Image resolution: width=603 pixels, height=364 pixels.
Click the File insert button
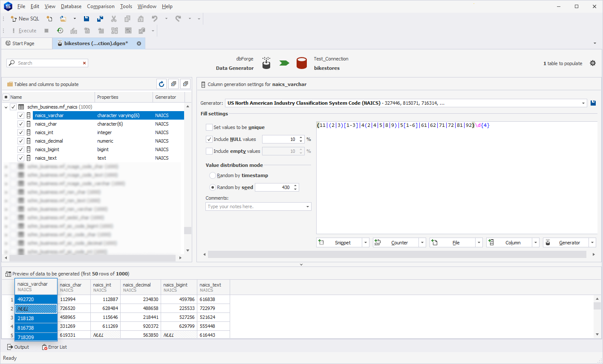pyautogui.click(x=453, y=243)
